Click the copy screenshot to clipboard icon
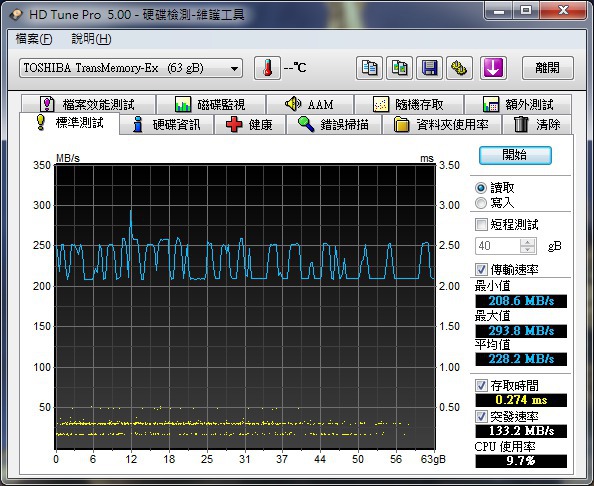594x486 pixels. click(x=399, y=68)
